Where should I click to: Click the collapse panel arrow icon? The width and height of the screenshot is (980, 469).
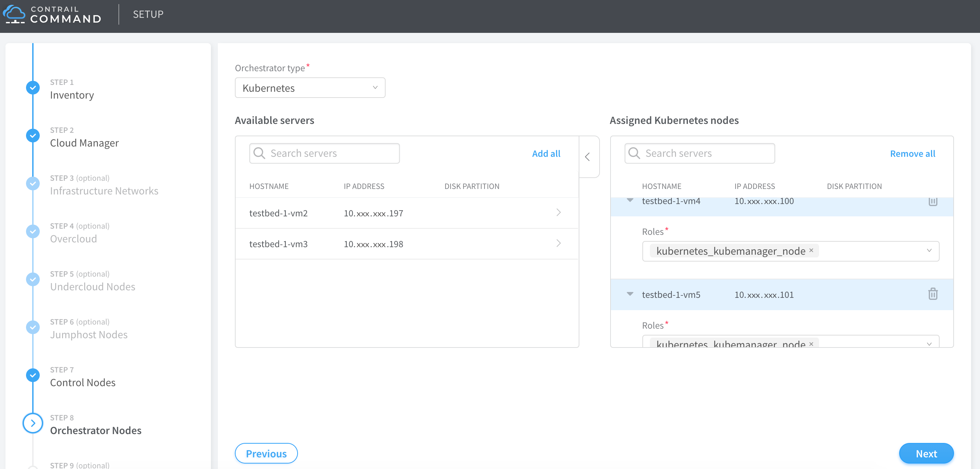click(x=588, y=157)
